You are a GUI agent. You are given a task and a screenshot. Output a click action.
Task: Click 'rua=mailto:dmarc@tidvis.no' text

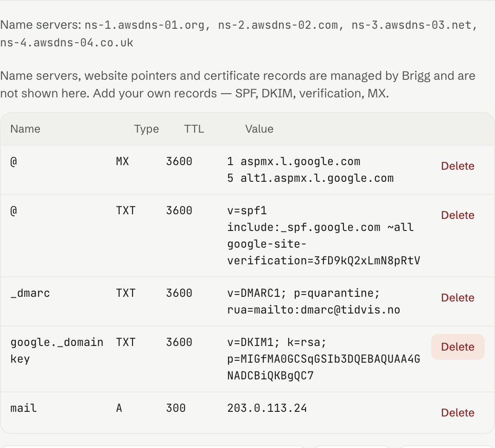[313, 310]
